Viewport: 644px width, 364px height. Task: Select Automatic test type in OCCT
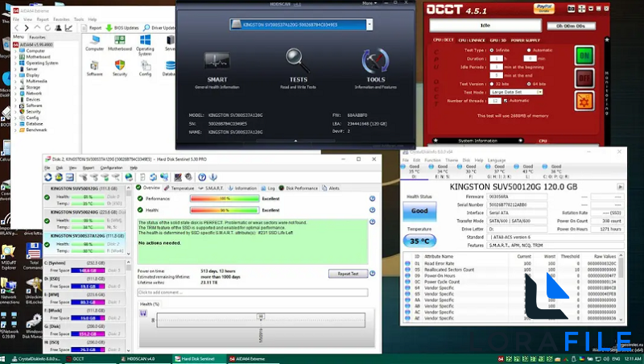[529, 50]
